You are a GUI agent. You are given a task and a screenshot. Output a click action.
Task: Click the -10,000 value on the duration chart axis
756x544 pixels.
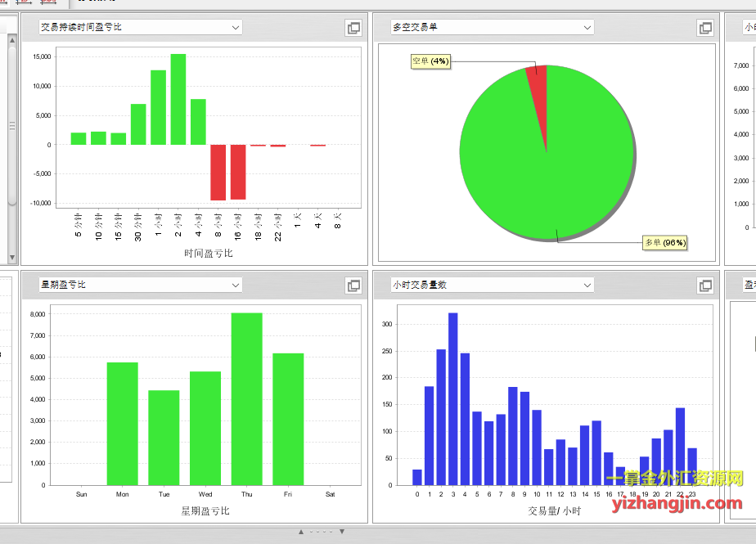(41, 203)
